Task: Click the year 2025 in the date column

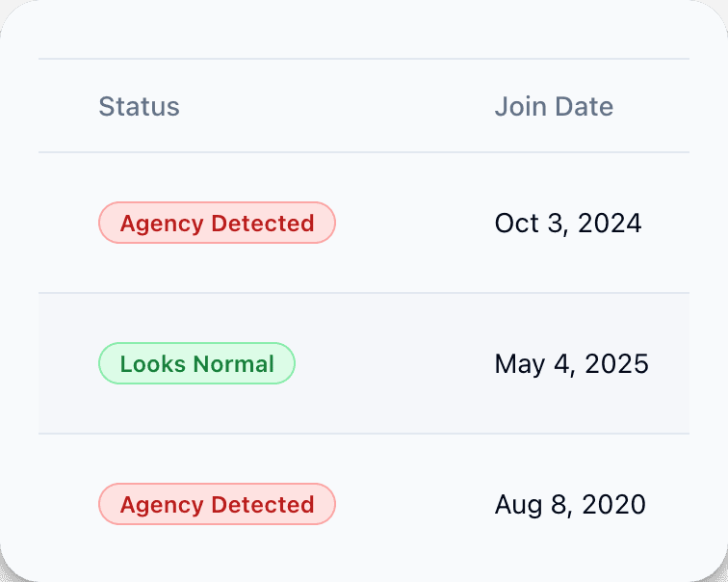Action: (x=616, y=363)
